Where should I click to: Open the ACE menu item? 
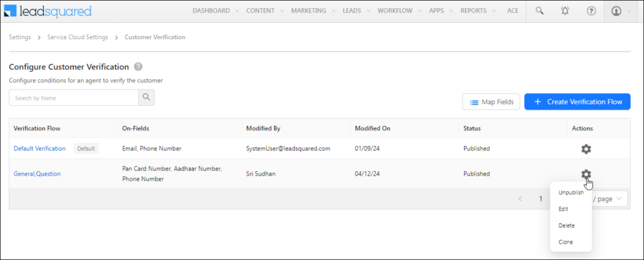coord(513,11)
